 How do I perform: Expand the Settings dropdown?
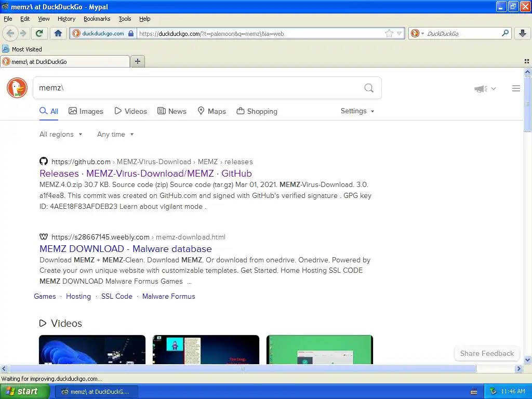click(357, 111)
